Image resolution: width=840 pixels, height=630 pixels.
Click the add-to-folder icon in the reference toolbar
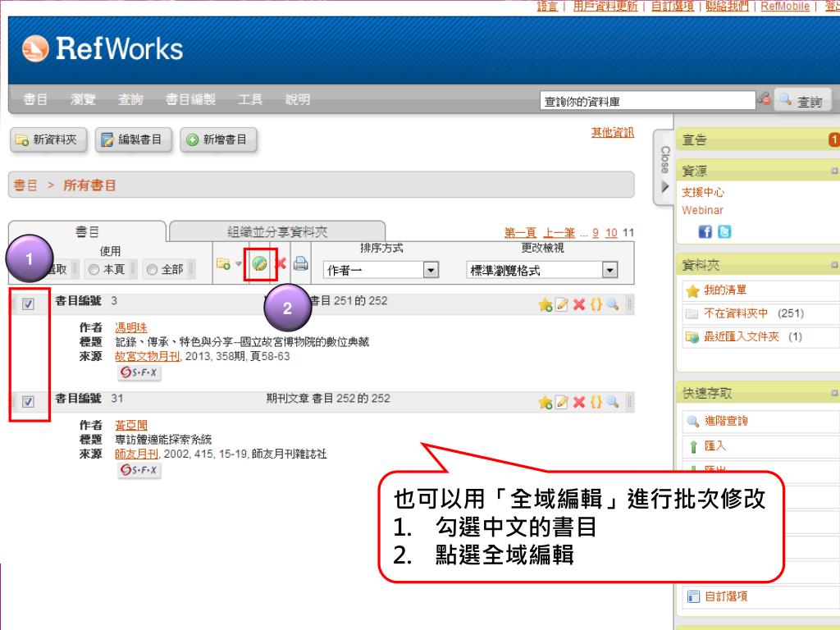tap(223, 263)
